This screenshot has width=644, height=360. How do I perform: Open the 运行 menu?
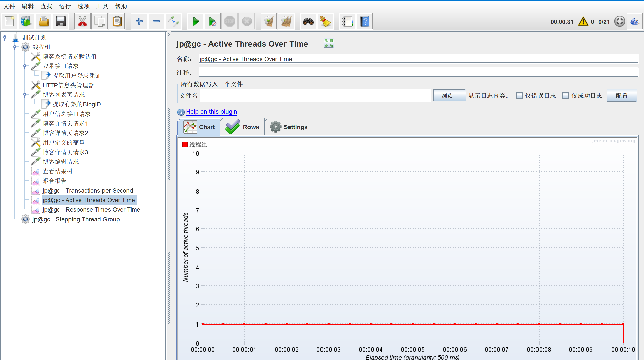[x=65, y=6]
